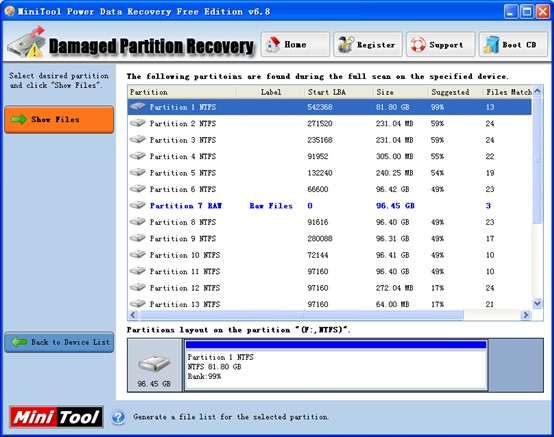Click the '305.00 MB' size cell
This screenshot has height=437, width=554.
[394, 156]
